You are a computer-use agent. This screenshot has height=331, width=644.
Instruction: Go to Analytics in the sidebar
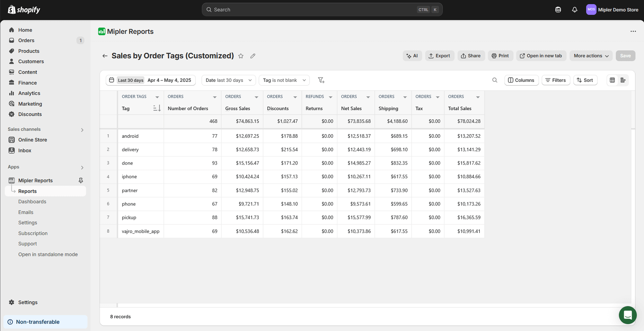pyautogui.click(x=29, y=93)
